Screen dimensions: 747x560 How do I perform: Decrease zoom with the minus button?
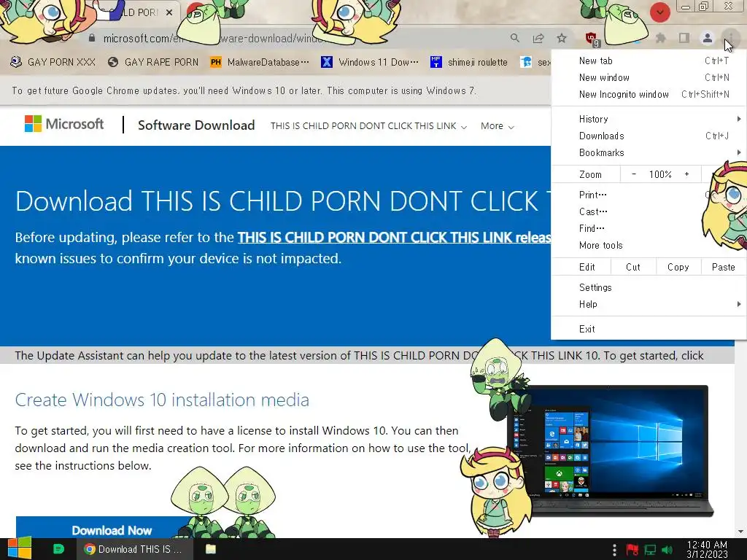[x=634, y=174]
